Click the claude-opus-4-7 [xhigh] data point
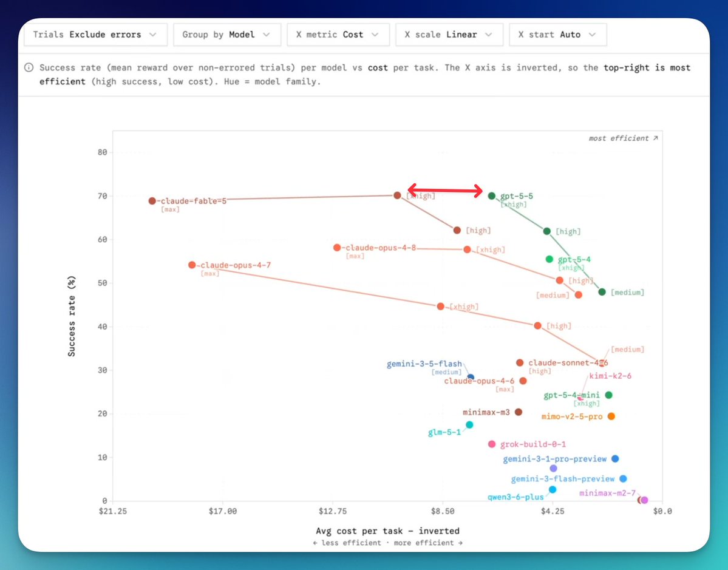 click(441, 307)
